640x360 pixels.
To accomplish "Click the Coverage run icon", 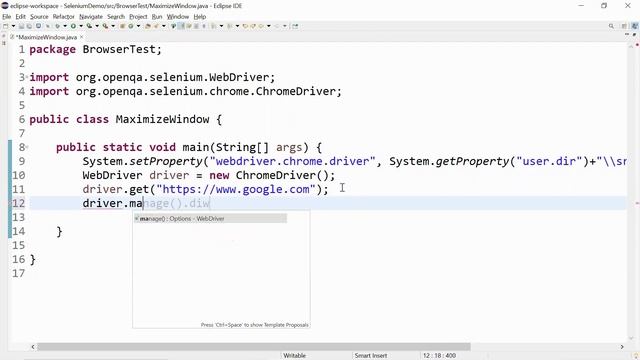I will pyautogui.click(x=89, y=26).
